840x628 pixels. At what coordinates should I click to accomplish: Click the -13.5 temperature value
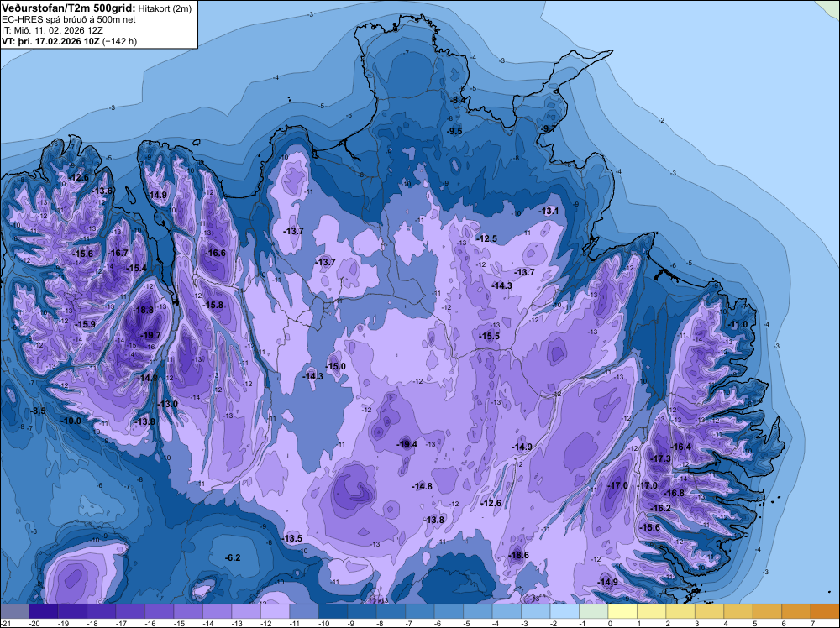click(292, 538)
